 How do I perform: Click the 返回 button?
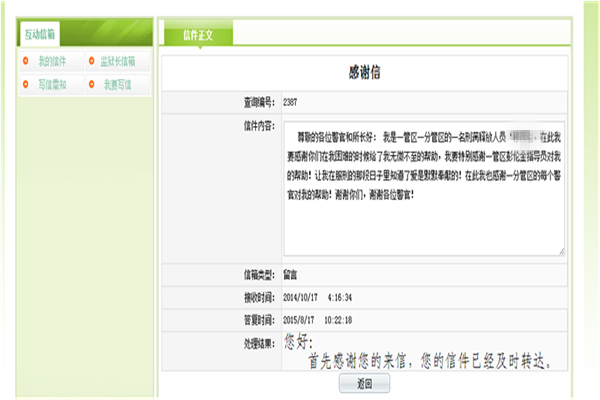364,383
